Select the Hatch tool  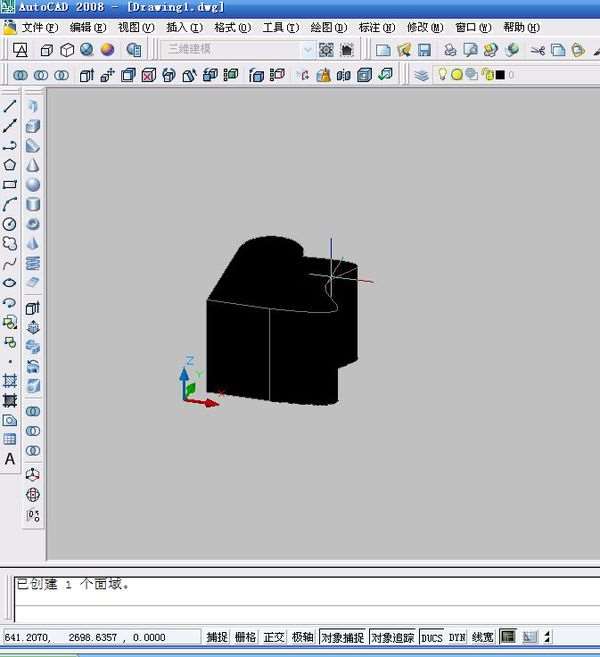pyautogui.click(x=10, y=380)
